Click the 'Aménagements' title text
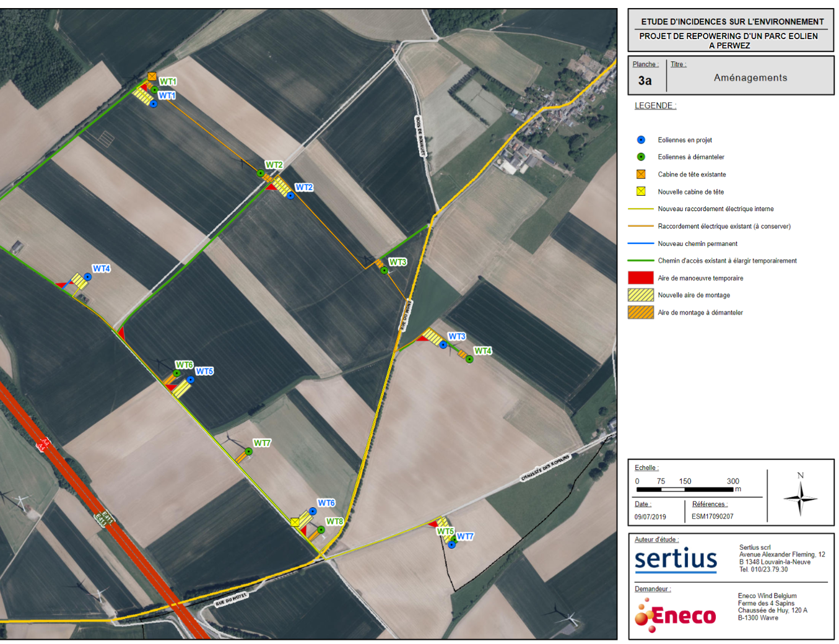The height and width of the screenshot is (644, 839). tap(750, 78)
